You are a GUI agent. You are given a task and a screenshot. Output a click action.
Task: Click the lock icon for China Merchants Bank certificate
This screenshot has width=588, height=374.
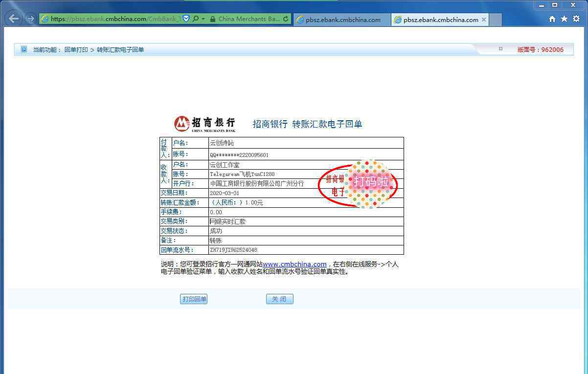click(213, 19)
